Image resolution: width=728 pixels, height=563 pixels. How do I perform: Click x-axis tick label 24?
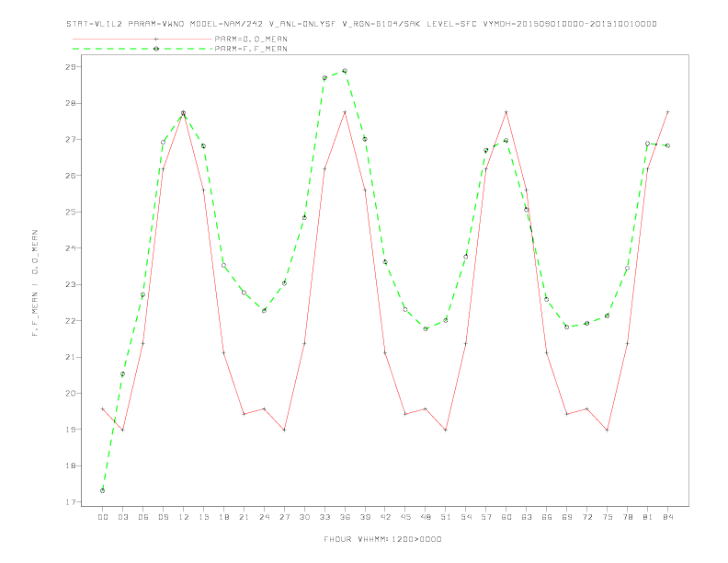pyautogui.click(x=264, y=517)
